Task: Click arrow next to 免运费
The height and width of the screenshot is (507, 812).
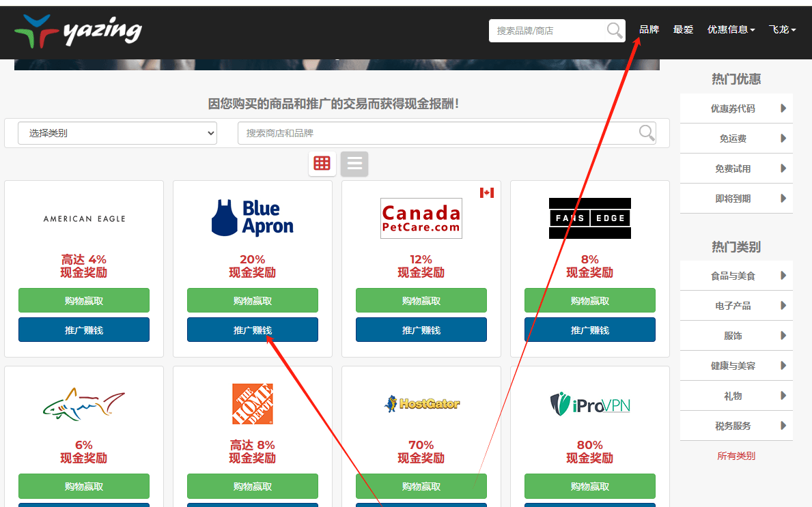Action: tap(783, 138)
